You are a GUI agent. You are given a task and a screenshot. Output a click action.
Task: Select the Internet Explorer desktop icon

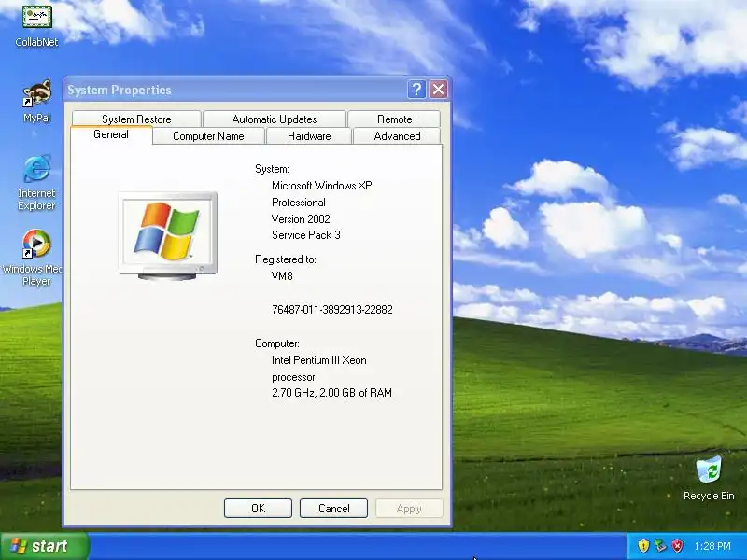coord(36,183)
